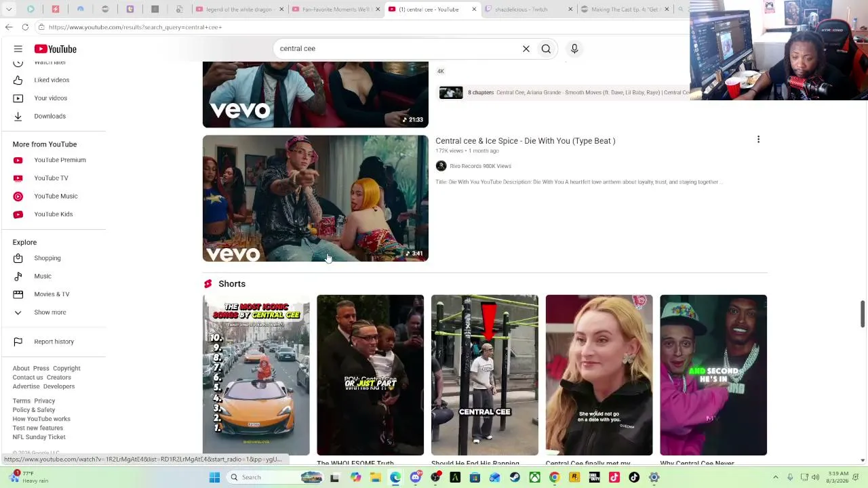Open Google Chrome from the taskbar

click(x=555, y=477)
